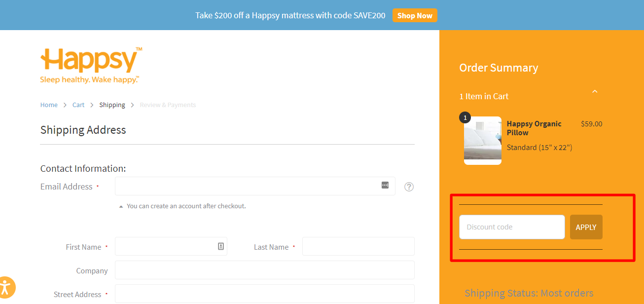Focus the First Name field
The width and height of the screenshot is (644, 304).
(171, 246)
